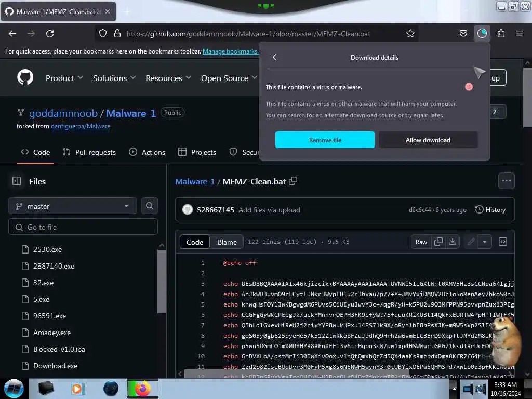532x399 pixels.
Task: Bookmark this page with the star
Action: click(x=410, y=33)
